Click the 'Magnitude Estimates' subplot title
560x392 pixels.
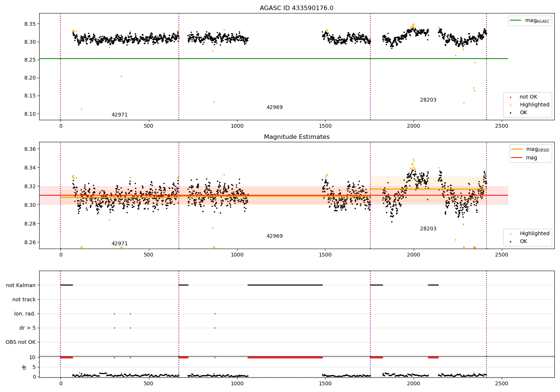[296, 137]
